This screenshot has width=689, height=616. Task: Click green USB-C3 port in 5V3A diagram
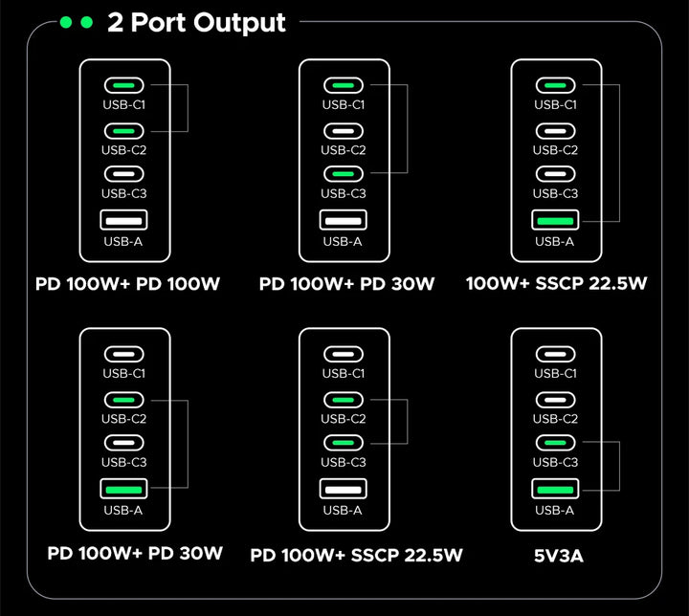(555, 443)
